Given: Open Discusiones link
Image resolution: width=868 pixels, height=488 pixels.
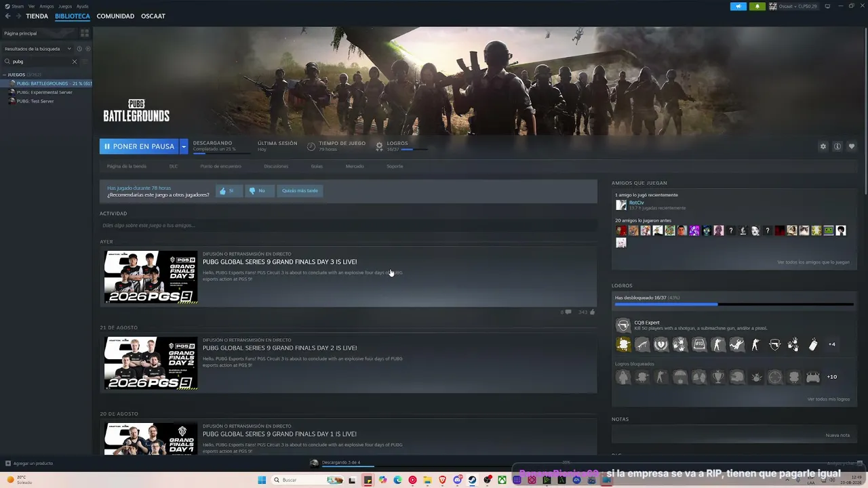Looking at the screenshot, I should [276, 166].
